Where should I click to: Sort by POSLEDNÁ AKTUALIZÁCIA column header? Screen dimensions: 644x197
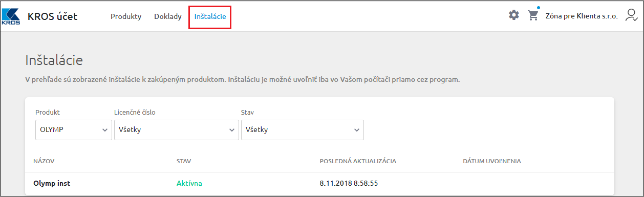point(358,161)
